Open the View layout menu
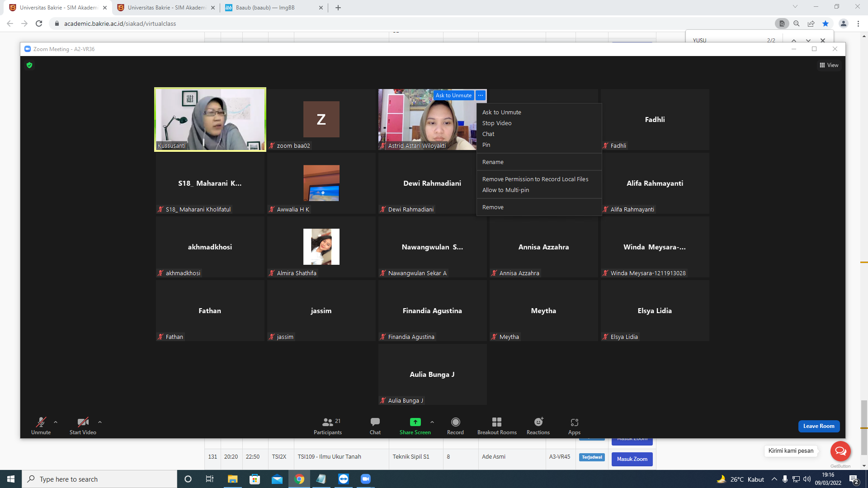The image size is (868, 488). pos(829,65)
